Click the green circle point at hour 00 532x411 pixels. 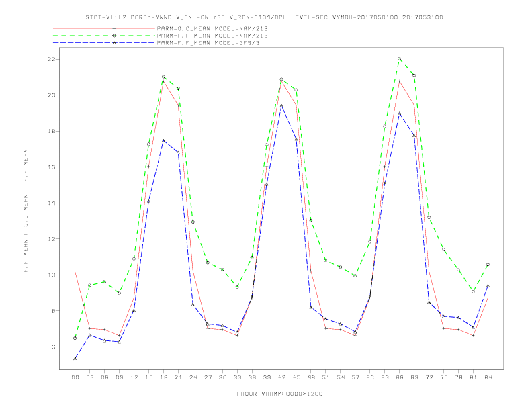(75, 338)
